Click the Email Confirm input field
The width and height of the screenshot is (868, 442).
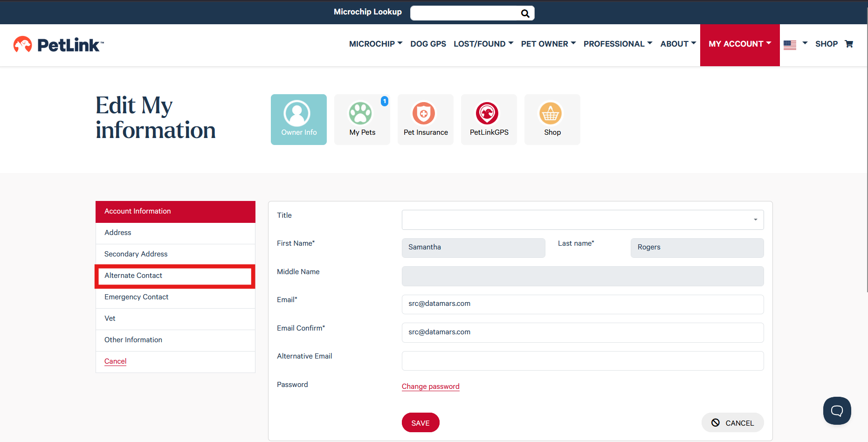[583, 332]
